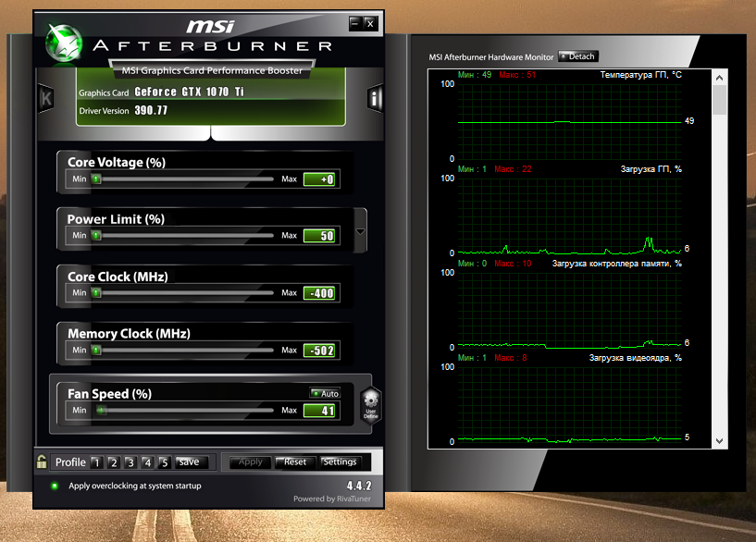Click the monitor scrollbar up arrow
This screenshot has height=542, width=756.
(719, 78)
